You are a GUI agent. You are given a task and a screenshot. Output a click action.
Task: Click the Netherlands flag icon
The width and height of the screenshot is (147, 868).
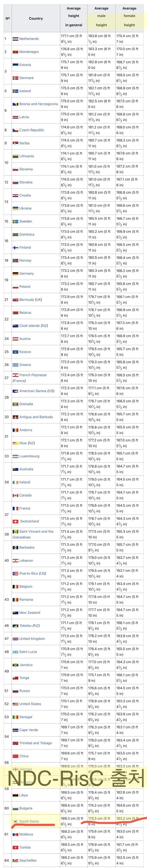point(15,39)
